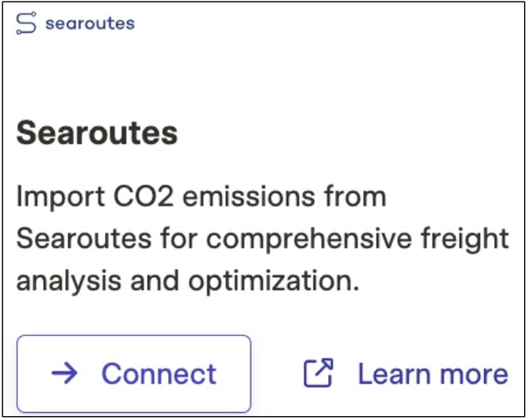Click the arrow icon inside Connect button
Screen dimensions: 528x420
[x=64, y=373]
